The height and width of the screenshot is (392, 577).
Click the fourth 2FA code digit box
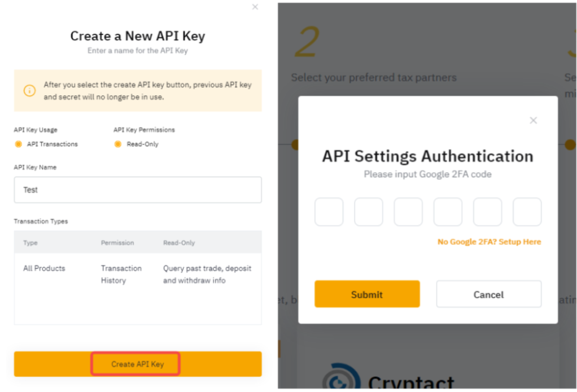pos(448,212)
